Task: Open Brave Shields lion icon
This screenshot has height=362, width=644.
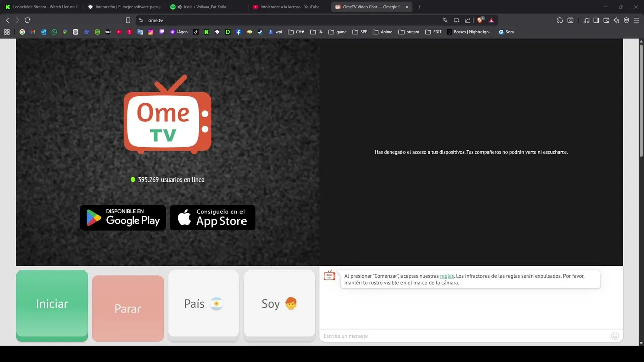Action: [480, 20]
